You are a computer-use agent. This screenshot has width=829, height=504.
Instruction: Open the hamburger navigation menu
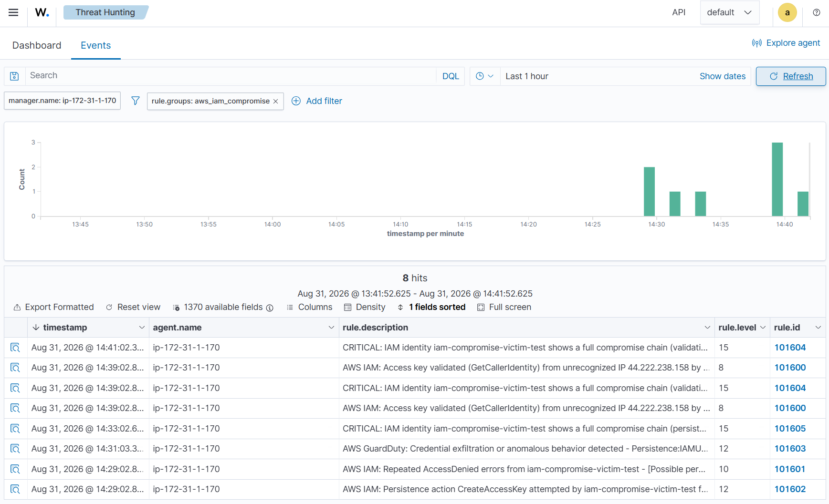click(13, 12)
